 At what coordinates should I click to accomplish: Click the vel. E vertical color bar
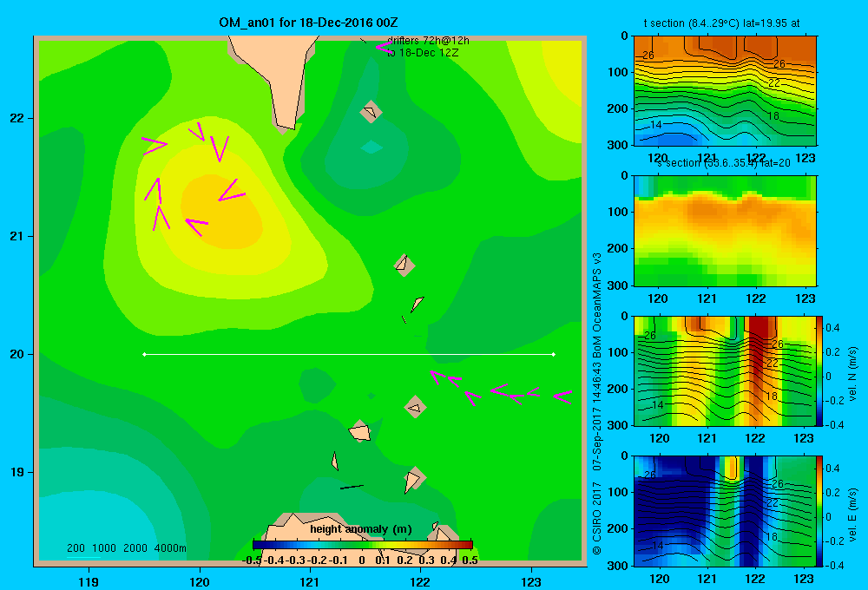click(819, 511)
